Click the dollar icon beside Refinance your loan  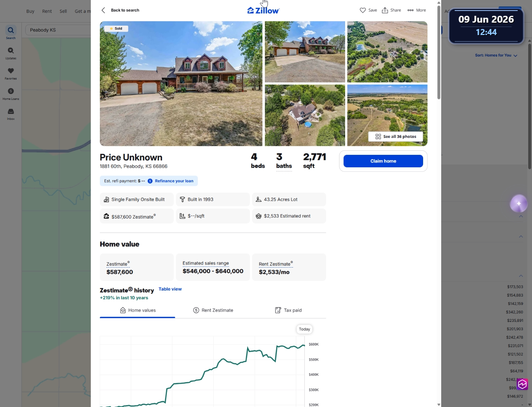[x=150, y=181]
